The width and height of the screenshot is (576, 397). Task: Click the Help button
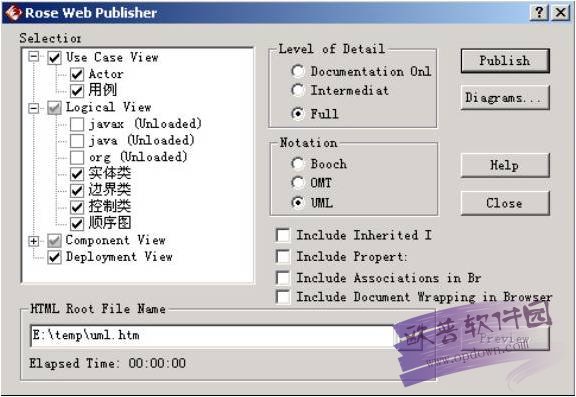coord(505,165)
